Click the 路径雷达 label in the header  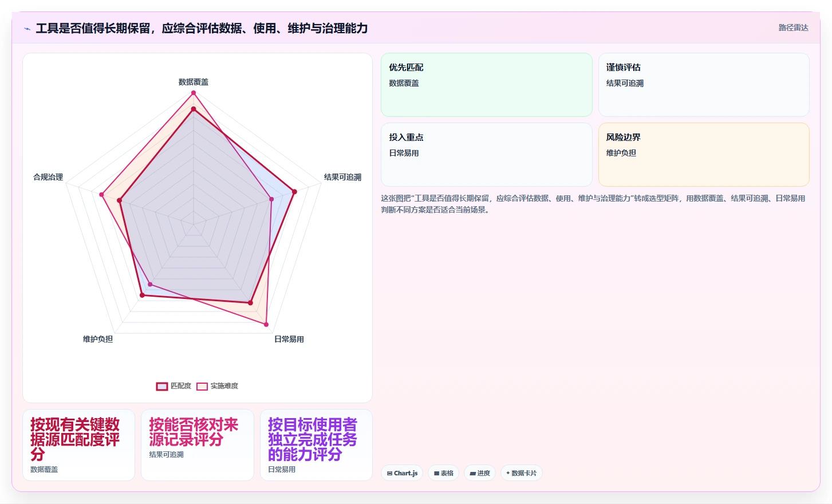(x=793, y=27)
